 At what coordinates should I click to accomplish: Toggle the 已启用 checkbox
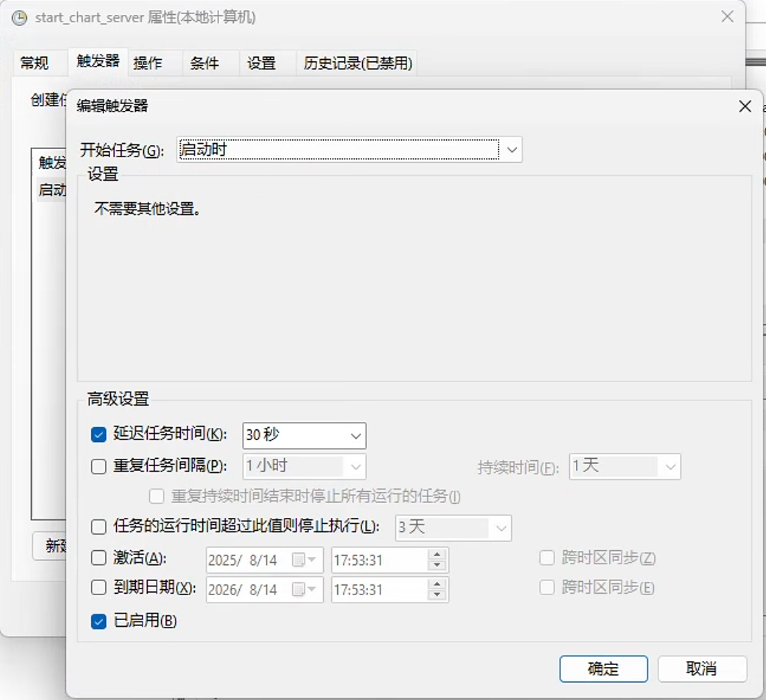(99, 621)
